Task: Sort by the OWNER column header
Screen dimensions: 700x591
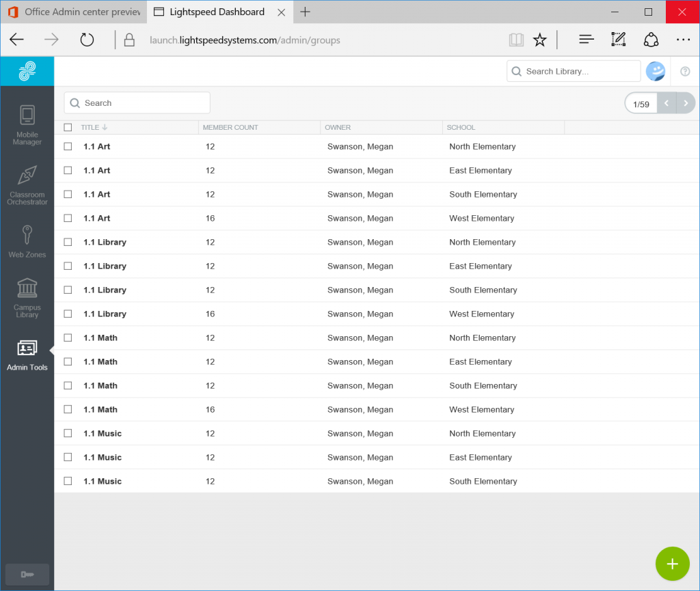Action: (x=338, y=127)
